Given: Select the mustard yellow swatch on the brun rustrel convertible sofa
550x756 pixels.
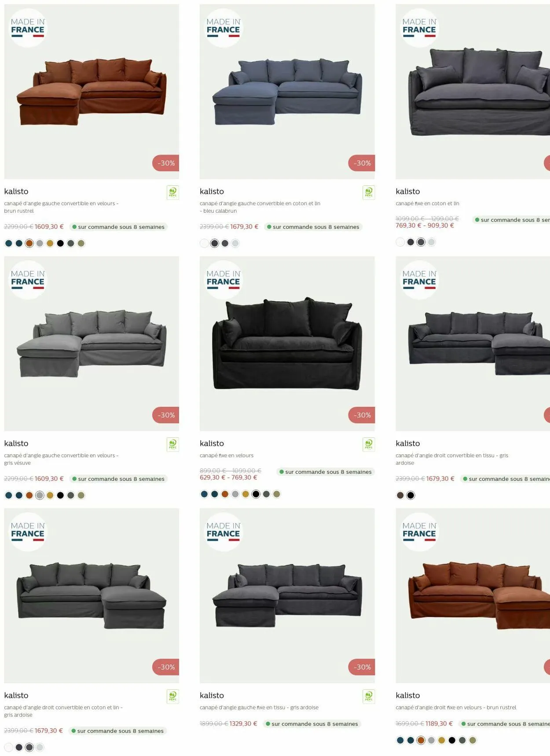Looking at the screenshot, I should click(50, 243).
